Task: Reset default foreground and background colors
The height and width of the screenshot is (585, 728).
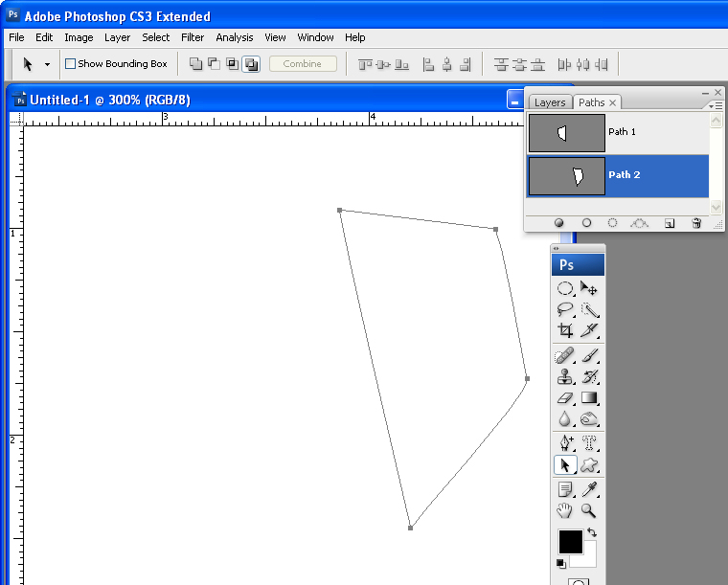Action: point(561,564)
